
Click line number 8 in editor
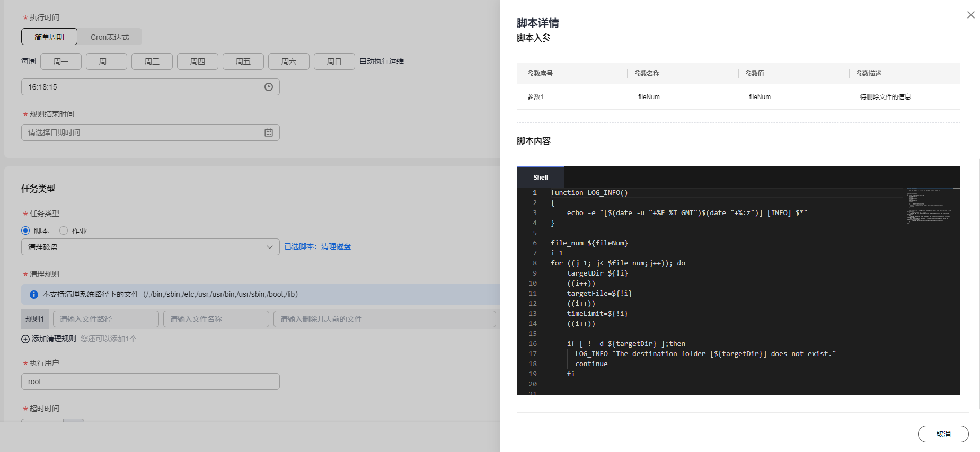point(535,263)
